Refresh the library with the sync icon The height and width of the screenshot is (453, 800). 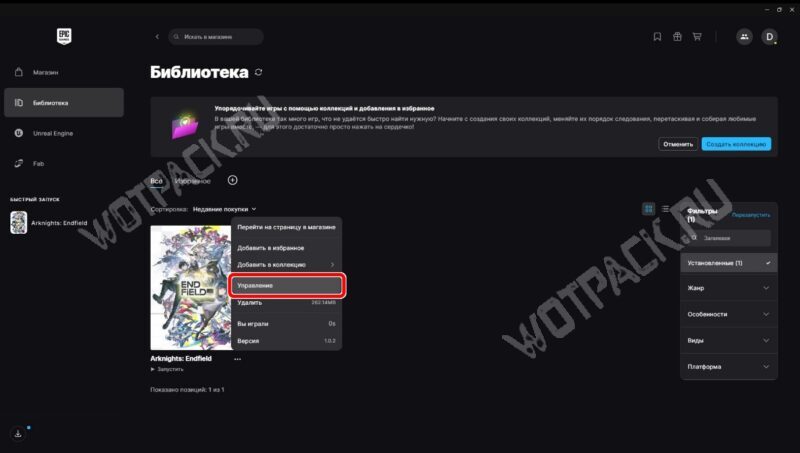click(x=259, y=72)
